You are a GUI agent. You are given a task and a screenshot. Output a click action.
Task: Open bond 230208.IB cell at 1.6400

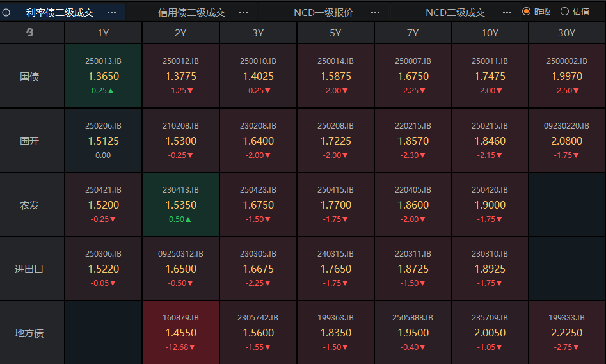(x=258, y=140)
